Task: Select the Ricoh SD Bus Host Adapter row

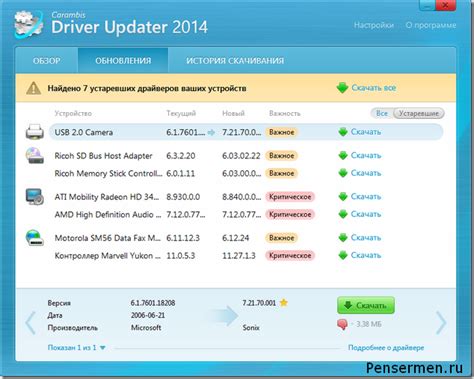Action: (x=246, y=156)
